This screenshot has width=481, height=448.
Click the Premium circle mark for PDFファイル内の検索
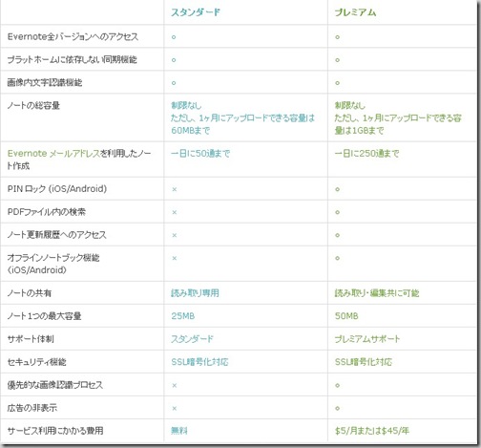pos(338,212)
